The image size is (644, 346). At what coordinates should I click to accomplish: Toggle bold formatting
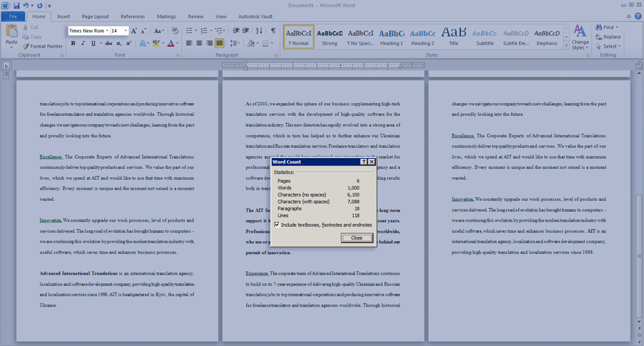(x=73, y=43)
